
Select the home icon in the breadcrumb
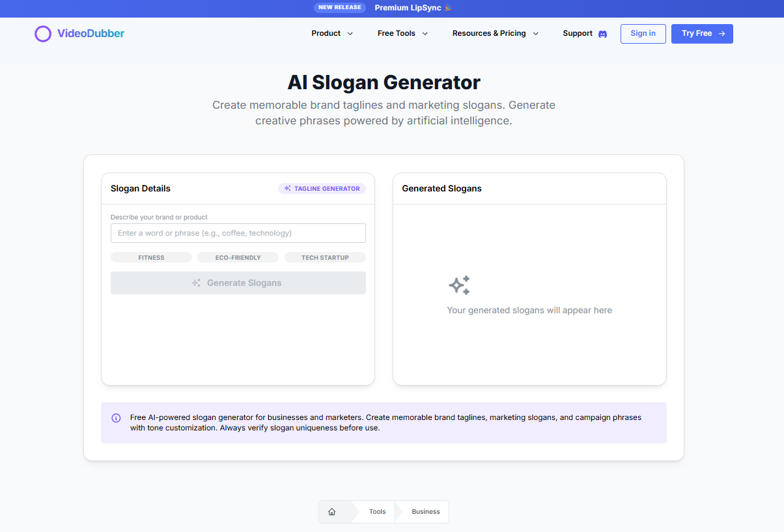332,511
